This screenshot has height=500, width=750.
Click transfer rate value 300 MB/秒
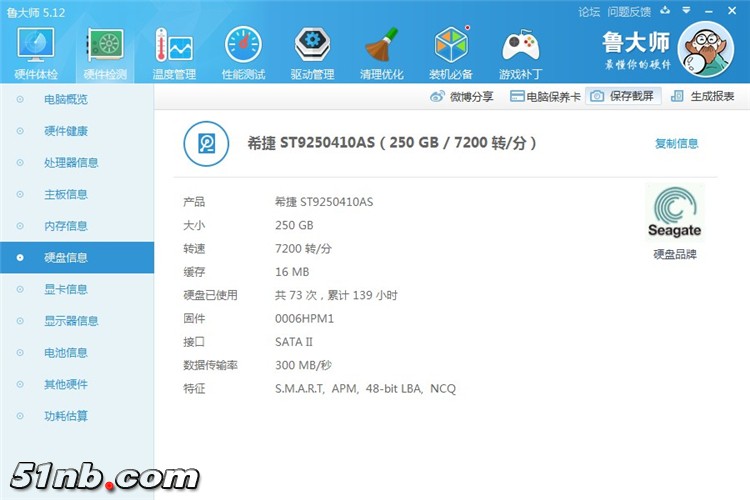tap(303, 366)
